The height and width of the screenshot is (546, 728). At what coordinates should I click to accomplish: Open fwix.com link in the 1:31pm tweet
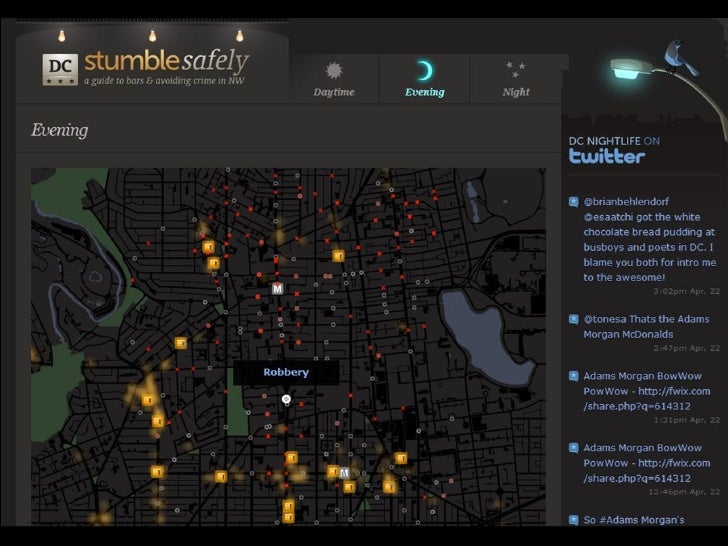point(647,398)
